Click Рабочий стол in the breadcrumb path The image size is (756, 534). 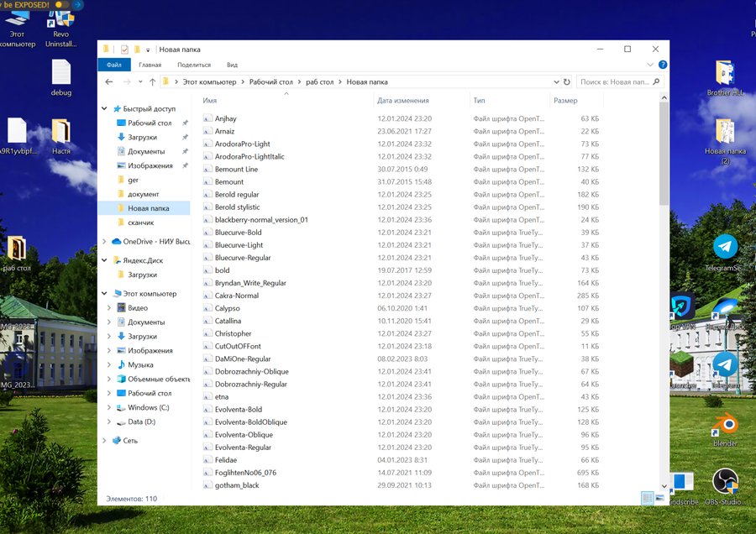272,82
